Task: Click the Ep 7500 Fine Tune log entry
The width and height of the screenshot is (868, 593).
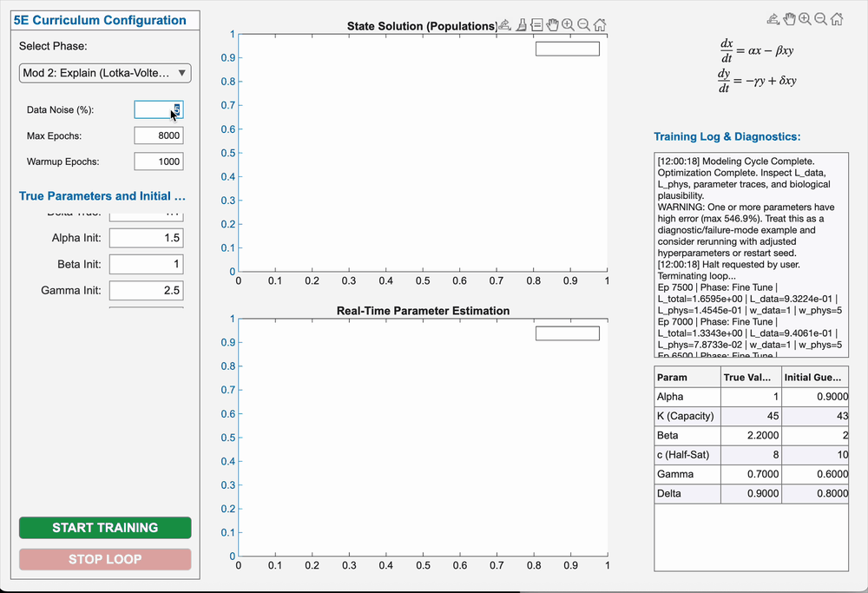Action: pos(750,299)
